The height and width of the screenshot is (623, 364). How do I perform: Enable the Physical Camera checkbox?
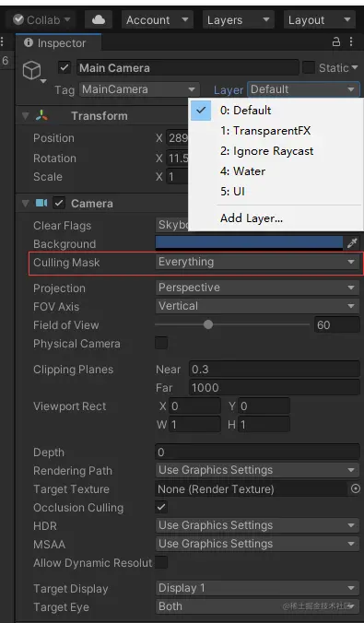(x=161, y=343)
